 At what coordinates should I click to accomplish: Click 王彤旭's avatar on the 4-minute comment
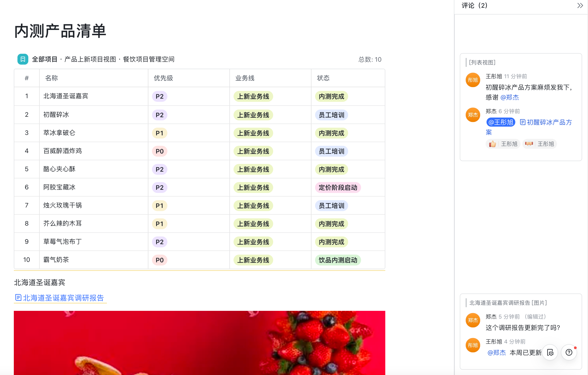(473, 345)
